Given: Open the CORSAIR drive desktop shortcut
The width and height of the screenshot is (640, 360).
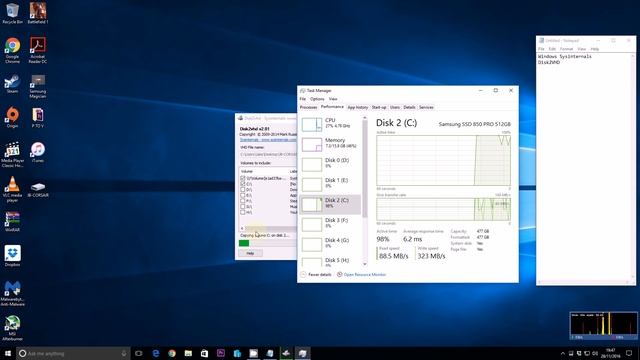Looking at the screenshot, I should point(38,189).
